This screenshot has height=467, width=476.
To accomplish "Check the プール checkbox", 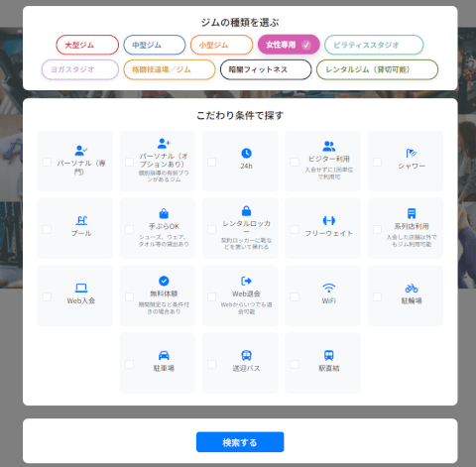I will coord(47,229).
